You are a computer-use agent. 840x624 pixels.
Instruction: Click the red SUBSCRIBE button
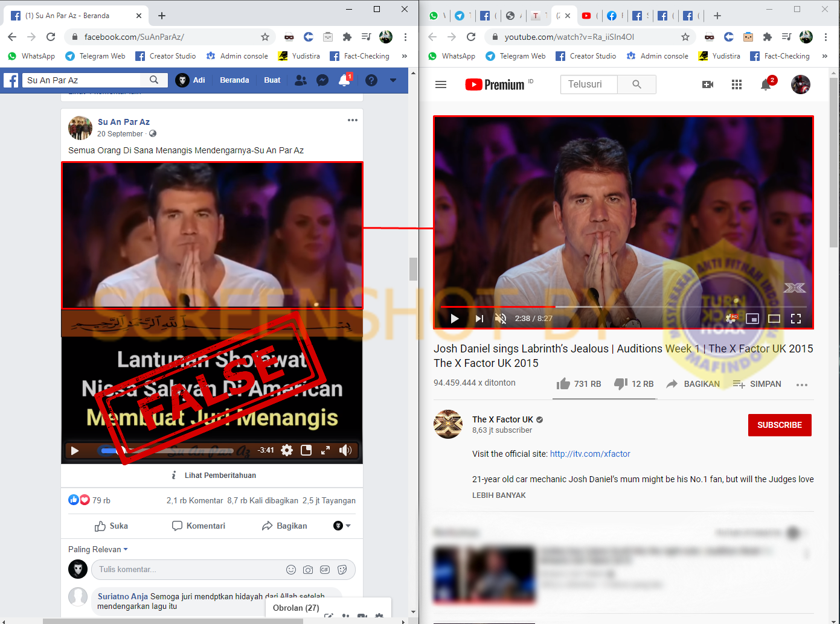point(780,425)
